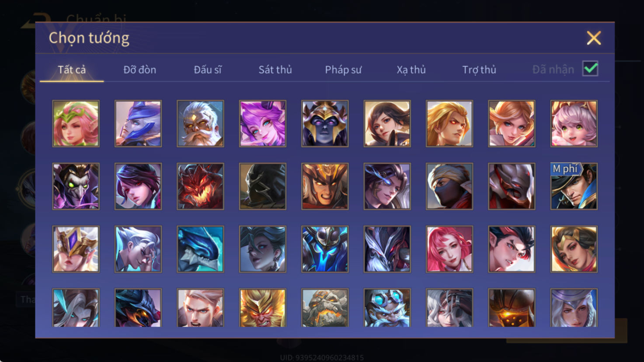Screen dimensions: 644x362
Task: Pick the white-bearded old man hero
Action: 200,124
